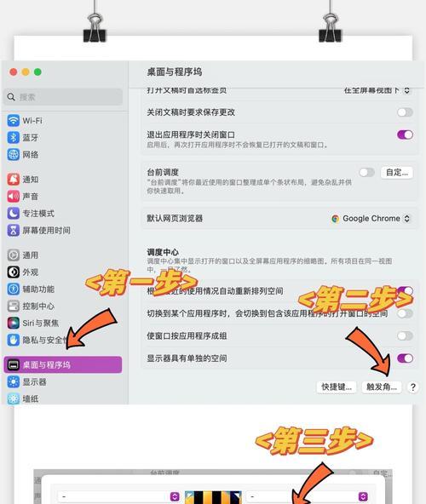
Task: Open Wi-Fi settings icon in sidebar
Action: point(13,121)
